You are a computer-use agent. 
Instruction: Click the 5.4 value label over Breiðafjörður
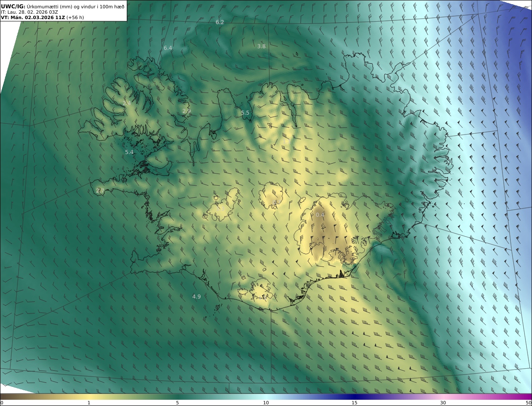coord(129,152)
